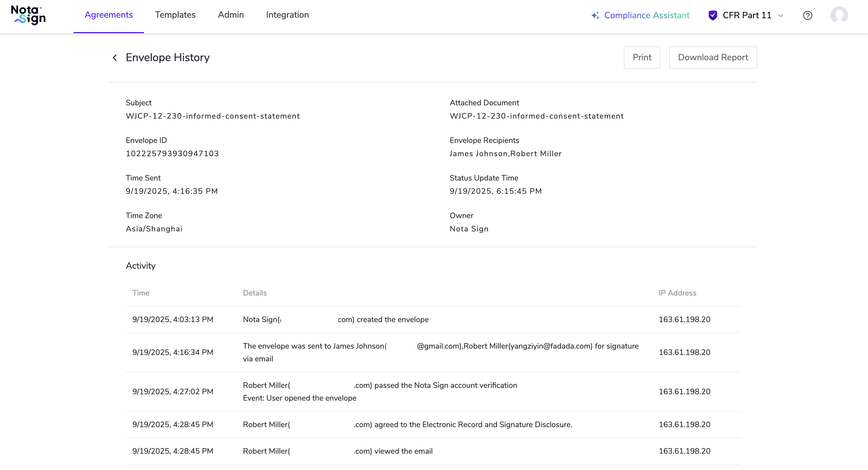
Task: Click the Compliance Assistant sparkle icon
Action: (x=595, y=15)
